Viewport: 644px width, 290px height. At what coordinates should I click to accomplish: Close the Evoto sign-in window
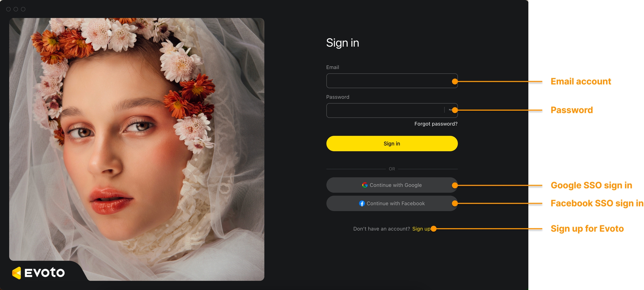point(8,9)
